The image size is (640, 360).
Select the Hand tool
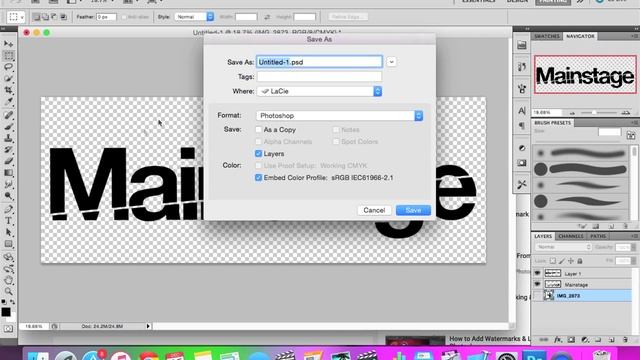click(8, 280)
